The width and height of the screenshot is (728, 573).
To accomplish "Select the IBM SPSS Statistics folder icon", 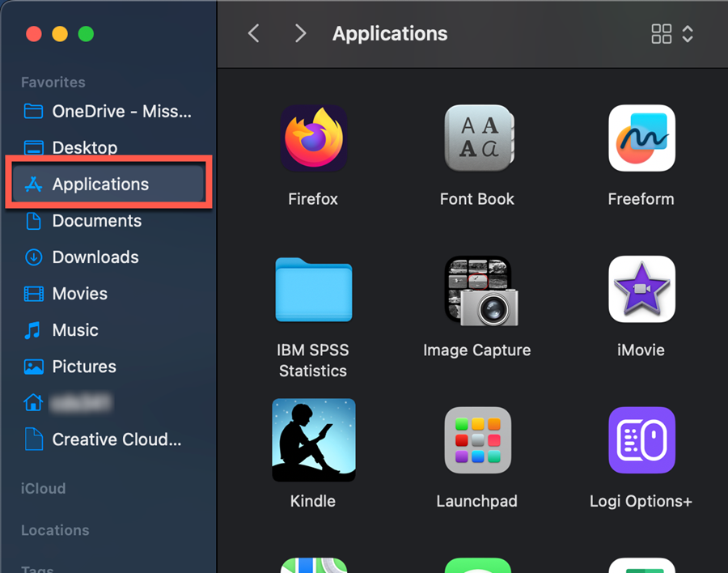I will tap(314, 290).
